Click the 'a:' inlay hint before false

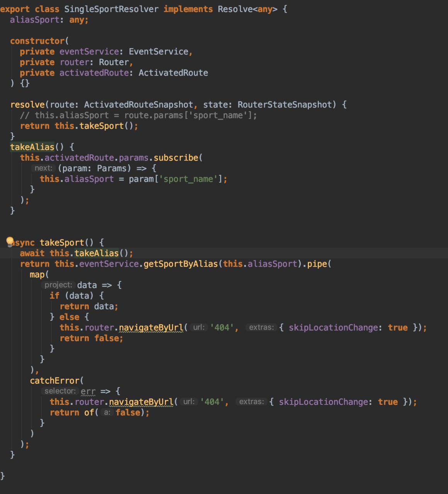pyautogui.click(x=107, y=413)
